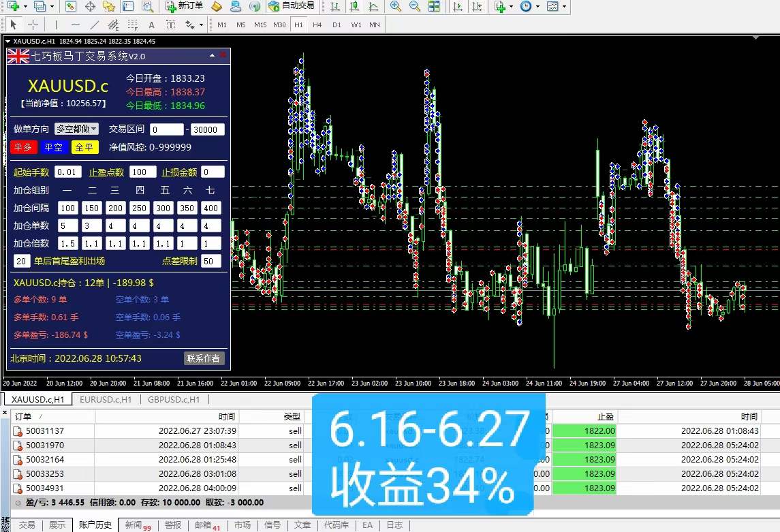
Task: Switch to M30 timeframe
Action: 279,25
